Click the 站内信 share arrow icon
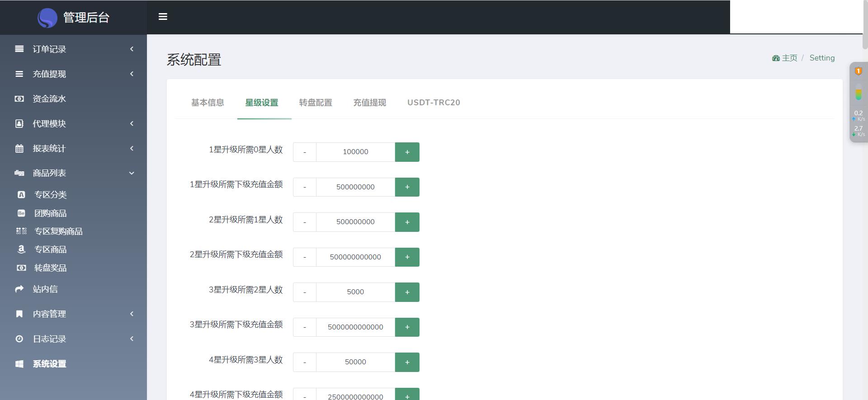Image resolution: width=868 pixels, height=400 pixels. tap(19, 289)
